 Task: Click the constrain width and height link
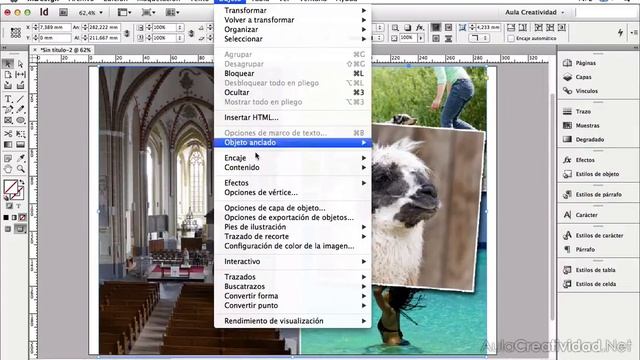click(127, 33)
